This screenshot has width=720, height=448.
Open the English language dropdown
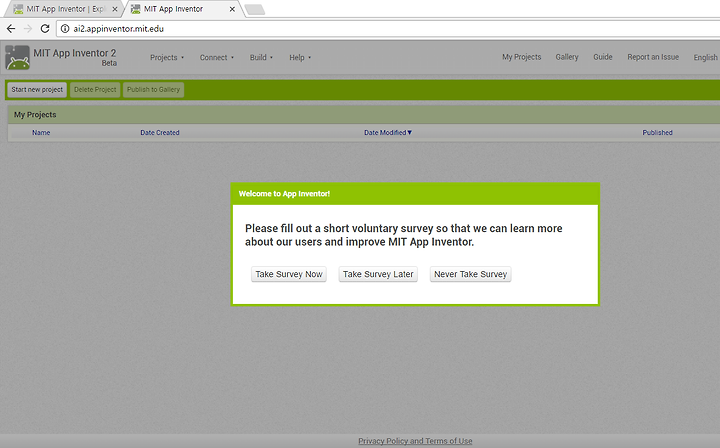click(706, 57)
